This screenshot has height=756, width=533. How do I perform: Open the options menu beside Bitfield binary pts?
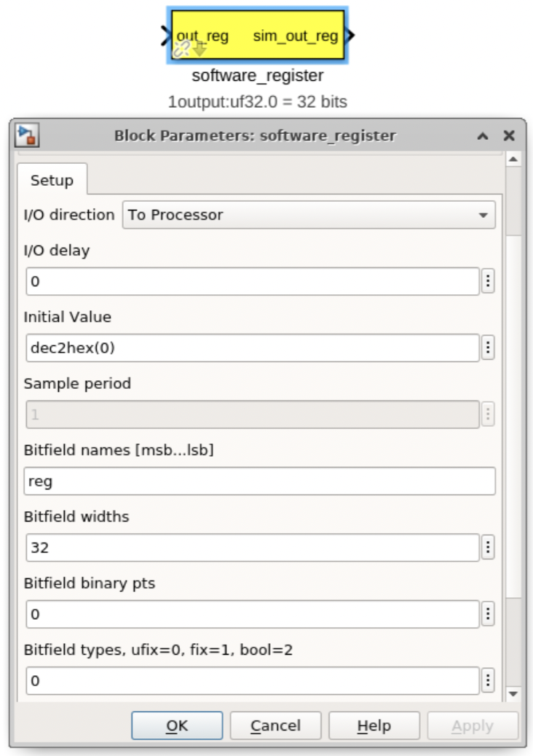point(488,615)
